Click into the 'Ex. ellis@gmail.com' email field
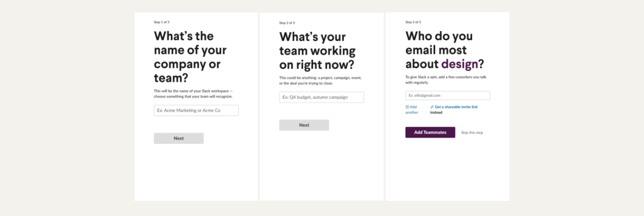Viewport: 644px width, 216px height. coord(447,95)
